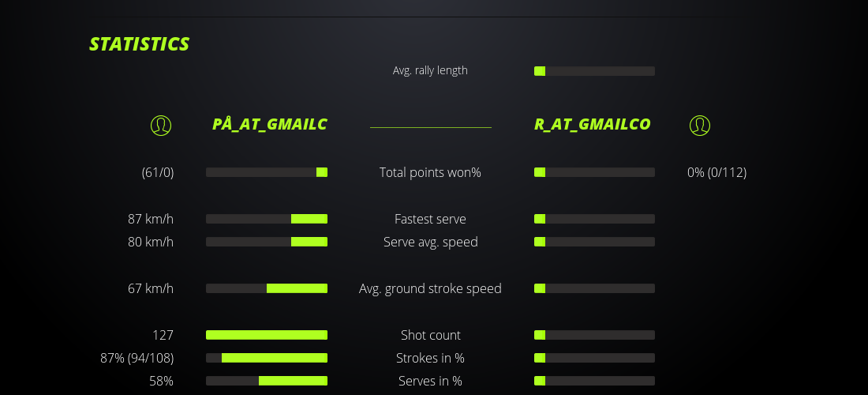Click left Avg. ground stroke speed bar
The height and width of the screenshot is (395, 868).
click(267, 288)
